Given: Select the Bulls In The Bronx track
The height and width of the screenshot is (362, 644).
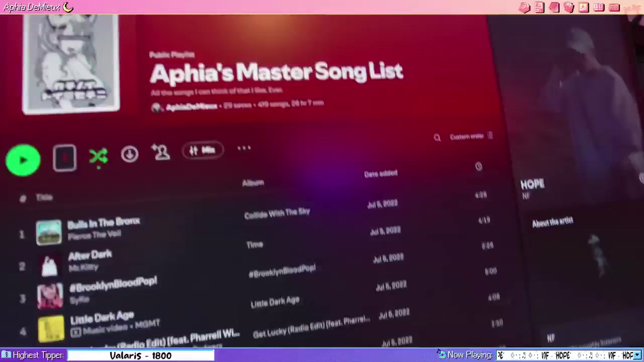Looking at the screenshot, I should pyautogui.click(x=104, y=223).
